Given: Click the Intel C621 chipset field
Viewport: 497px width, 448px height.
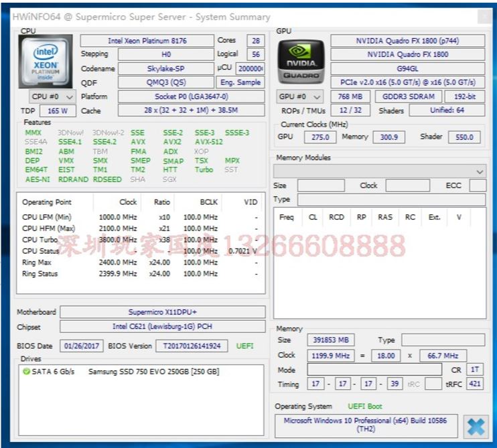Looking at the screenshot, I should pyautogui.click(x=162, y=327).
